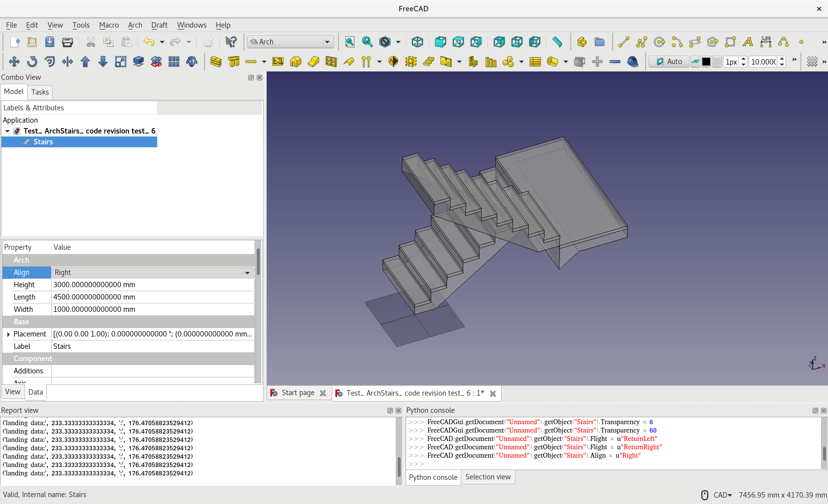
Task: Open the Arch workbench selector dropdown
Action: (x=291, y=42)
